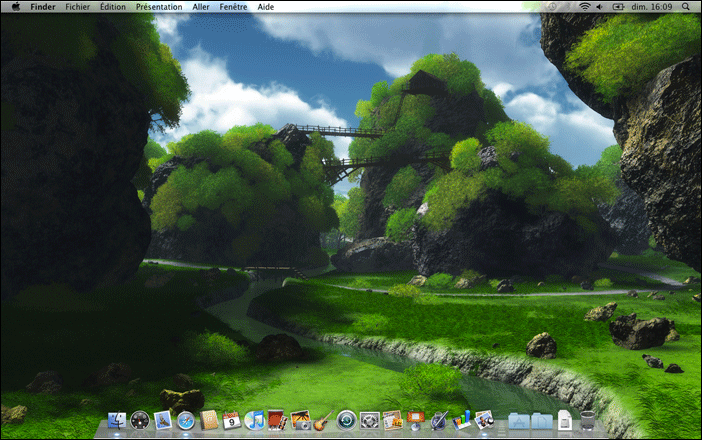Launch Keynote podium icon
Viewport: 702px width, 440px height.
point(415,421)
